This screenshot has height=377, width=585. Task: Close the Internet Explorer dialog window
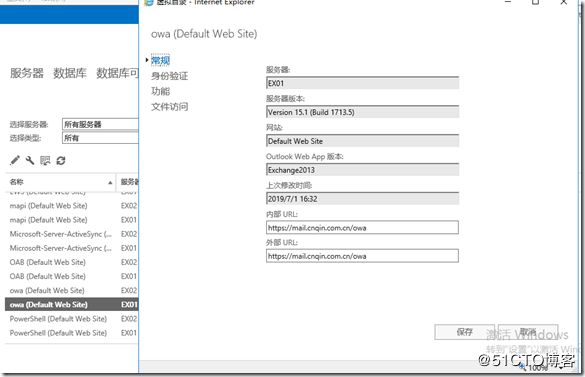tap(564, 2)
